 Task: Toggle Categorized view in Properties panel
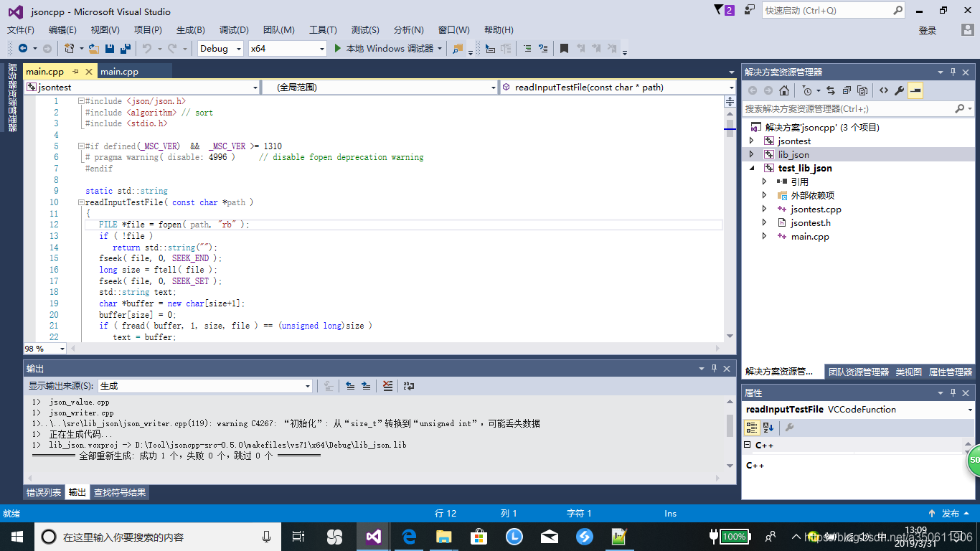pos(752,428)
